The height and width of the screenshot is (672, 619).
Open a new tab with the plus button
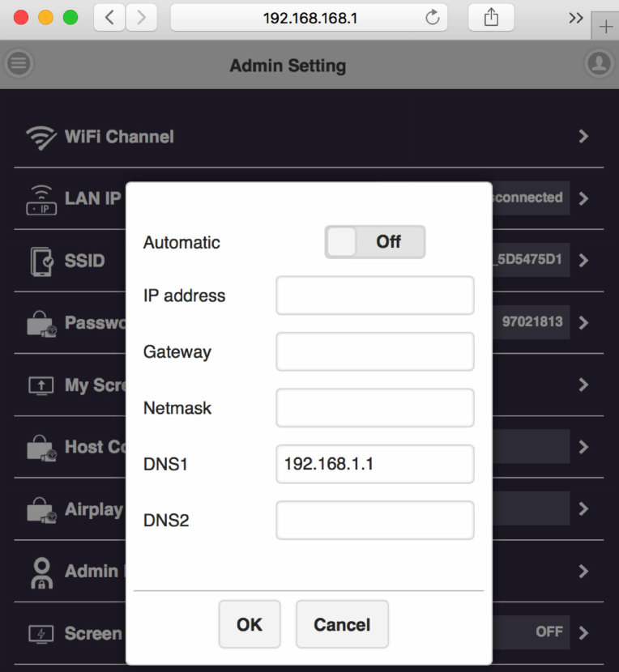[605, 27]
